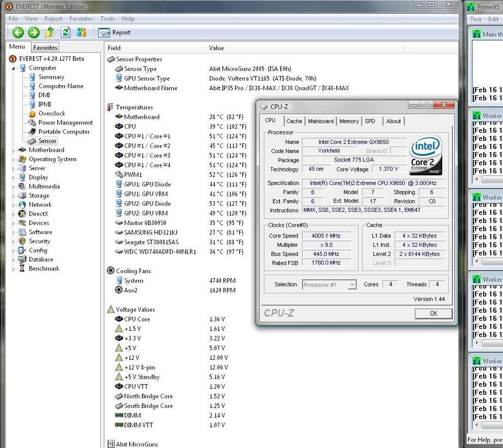Select Portable Computer tree item
503x448 pixels.
[64, 132]
